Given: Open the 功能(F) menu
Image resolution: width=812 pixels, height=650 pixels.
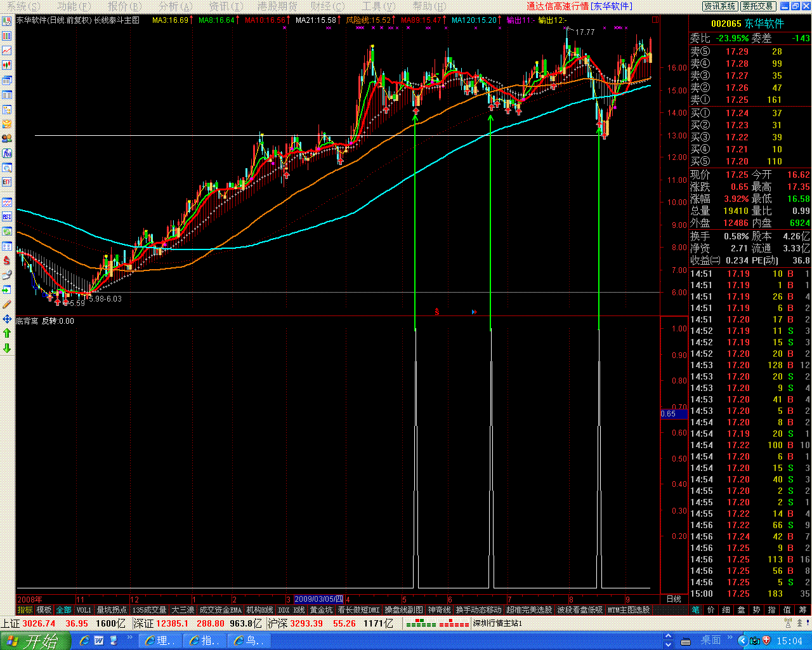Looking at the screenshot, I should pyautogui.click(x=75, y=6).
